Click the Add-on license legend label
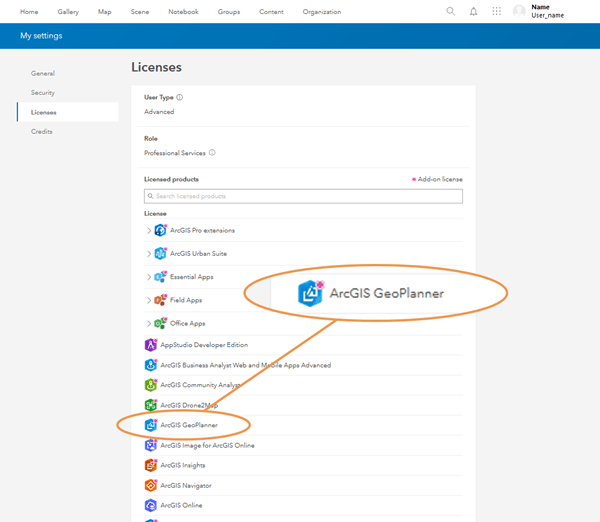600x522 pixels. 440,179
